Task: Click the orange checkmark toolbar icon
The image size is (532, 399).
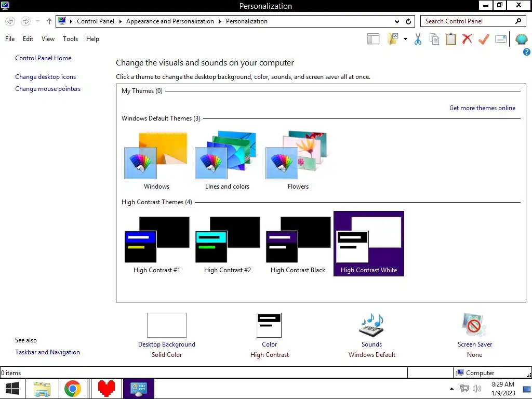Action: pos(484,38)
